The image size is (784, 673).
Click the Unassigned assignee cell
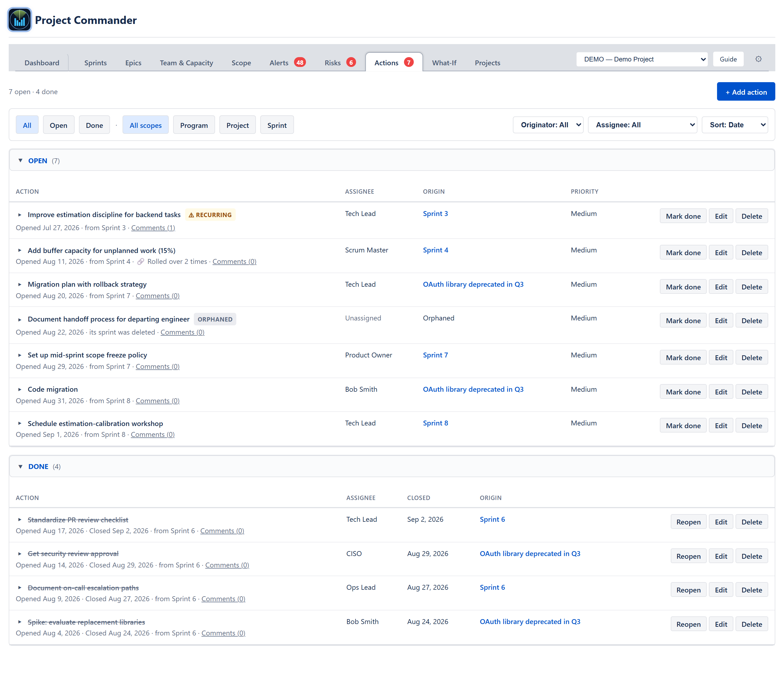click(x=363, y=318)
